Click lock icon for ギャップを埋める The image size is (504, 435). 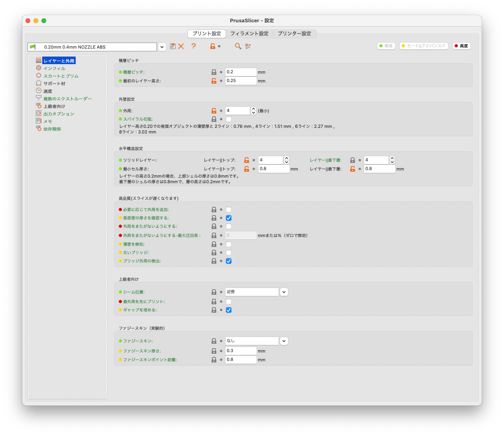[214, 310]
